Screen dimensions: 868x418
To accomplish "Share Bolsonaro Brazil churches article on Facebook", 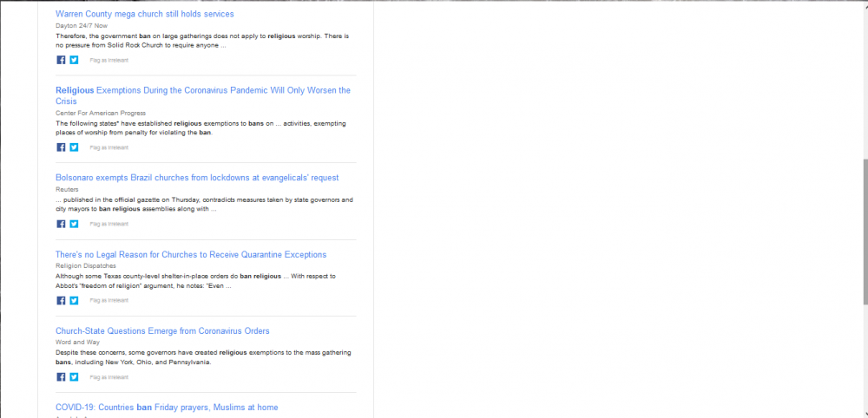I will click(x=61, y=224).
